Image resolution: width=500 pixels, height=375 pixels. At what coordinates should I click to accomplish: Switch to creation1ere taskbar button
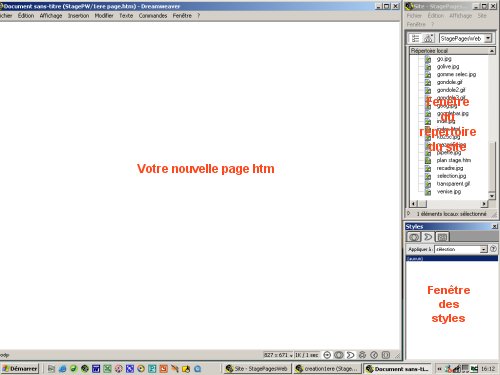coord(328,369)
